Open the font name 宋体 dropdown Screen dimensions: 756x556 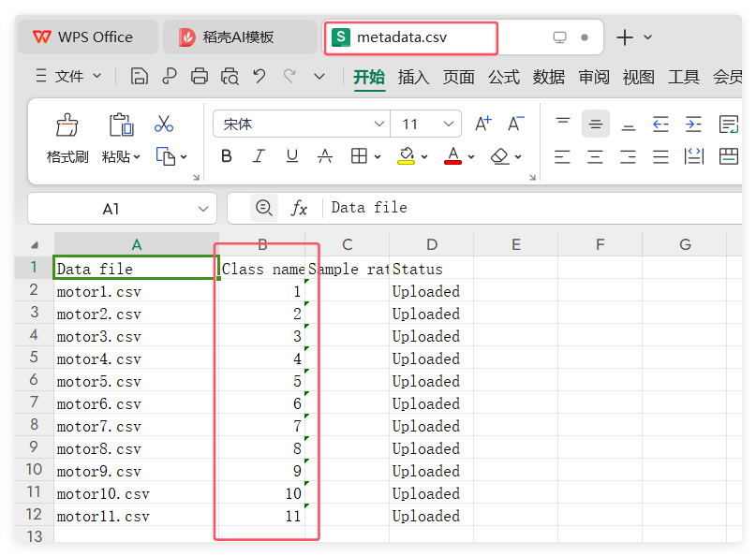click(379, 124)
